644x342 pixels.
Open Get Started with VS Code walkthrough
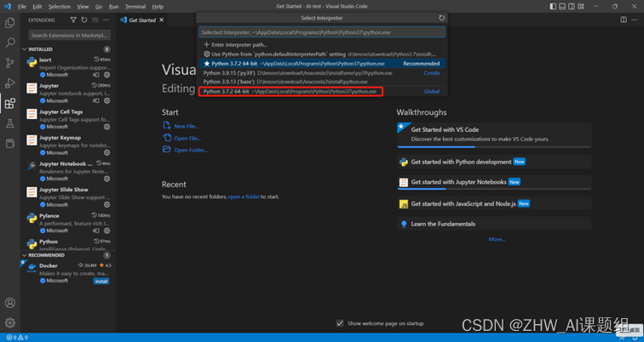(494, 134)
